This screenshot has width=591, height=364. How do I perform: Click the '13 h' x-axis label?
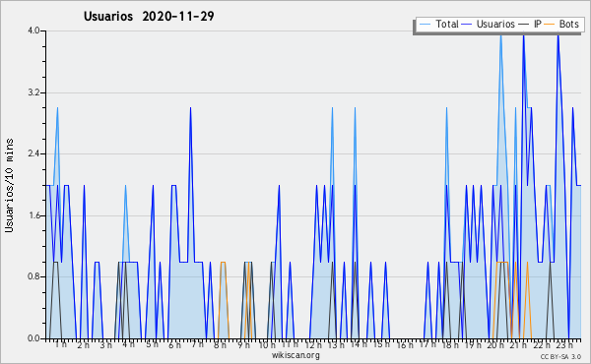(336, 344)
